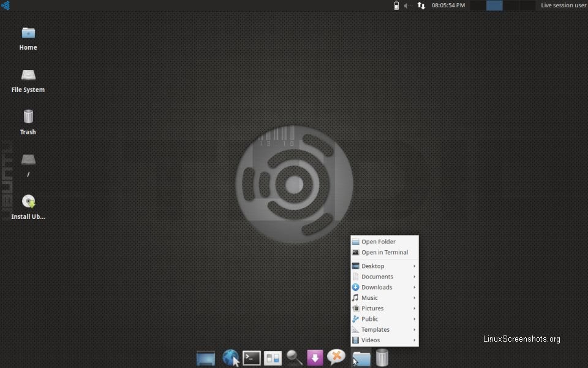The width and height of the screenshot is (588, 368).
Task: Choose Open Folder in the popup menu
Action: coord(385,242)
